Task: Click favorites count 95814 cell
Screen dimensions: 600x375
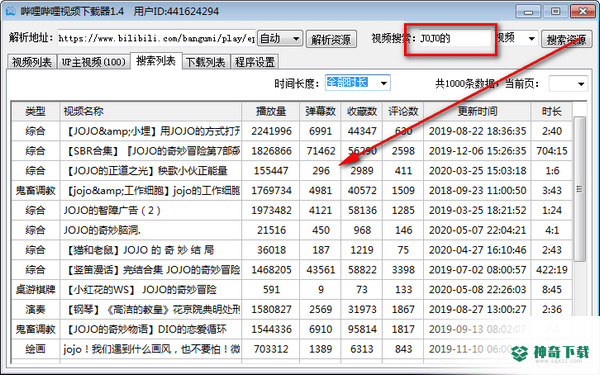Action: pyautogui.click(x=362, y=329)
